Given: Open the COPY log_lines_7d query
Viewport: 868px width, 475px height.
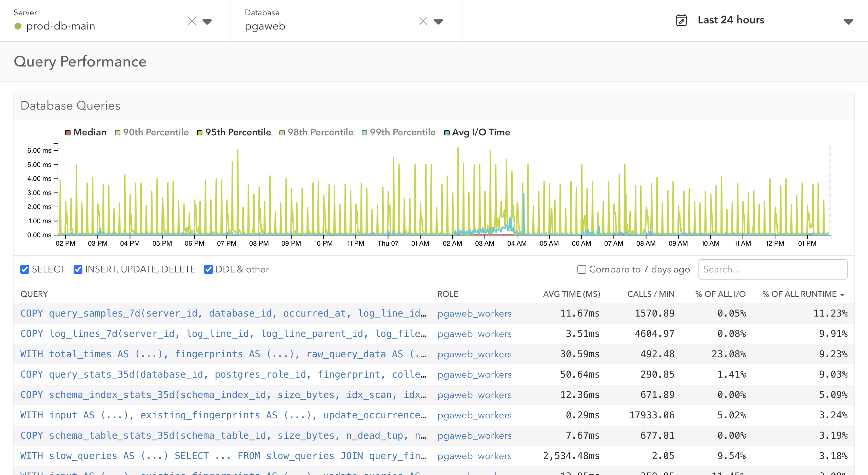Looking at the screenshot, I should pos(223,334).
